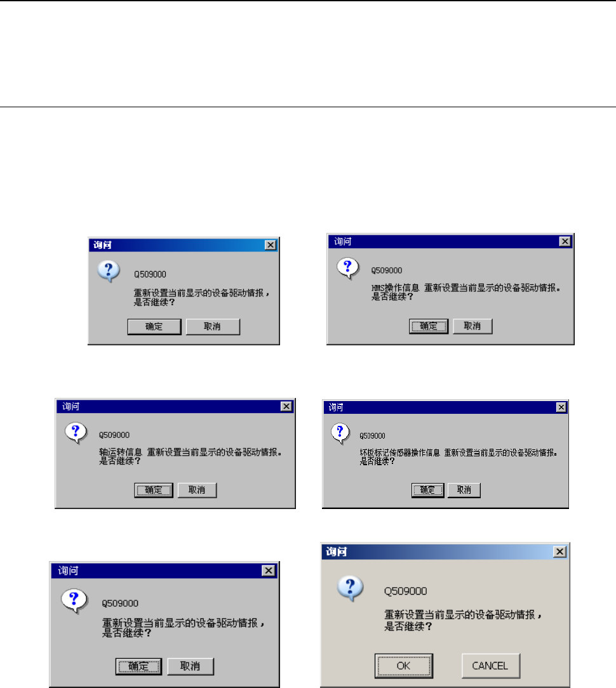Click the OK button in the English-button dialog
616x688 pixels.
coord(403,666)
